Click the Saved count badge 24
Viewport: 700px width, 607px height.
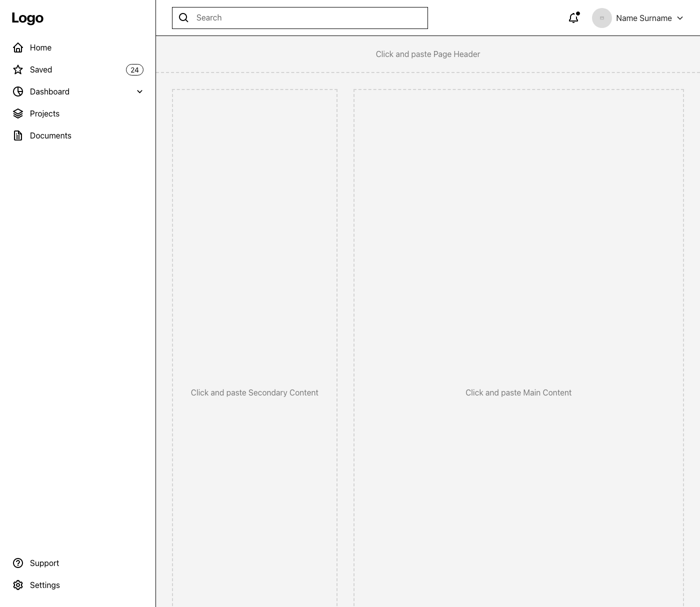134,70
